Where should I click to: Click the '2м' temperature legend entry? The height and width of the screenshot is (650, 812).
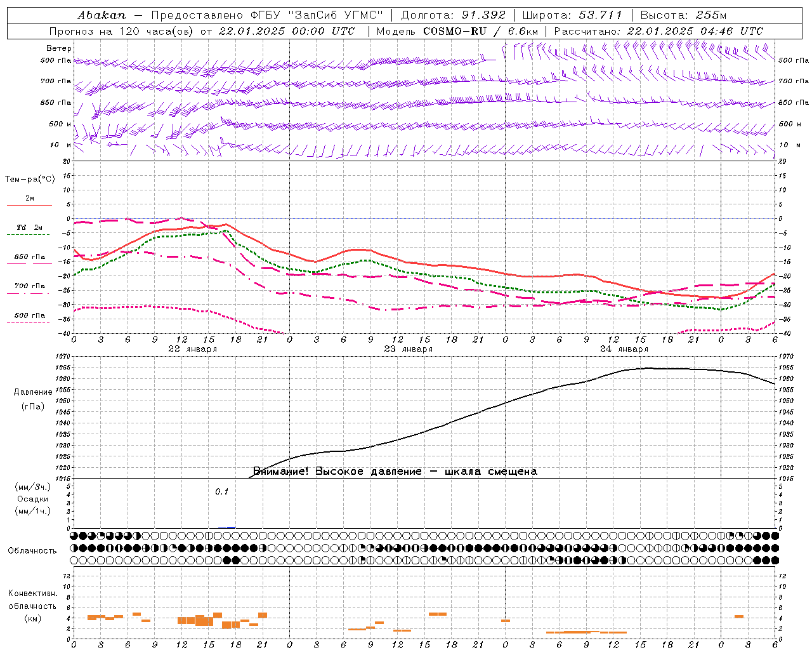[30, 199]
